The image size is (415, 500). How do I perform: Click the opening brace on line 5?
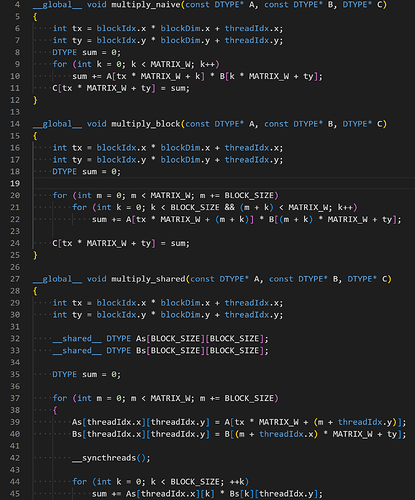(35, 17)
